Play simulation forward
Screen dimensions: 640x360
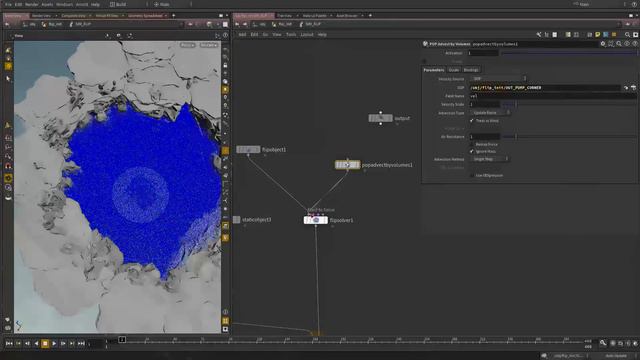[x=54, y=344]
